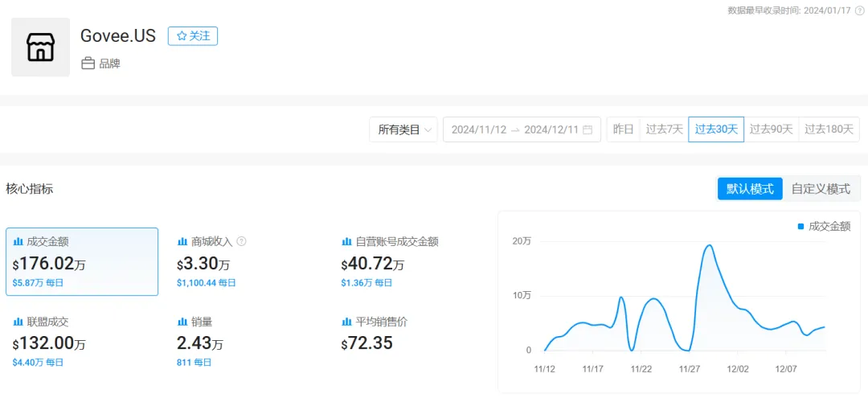Click the $176.02万 value
The width and height of the screenshot is (868, 398).
(49, 263)
